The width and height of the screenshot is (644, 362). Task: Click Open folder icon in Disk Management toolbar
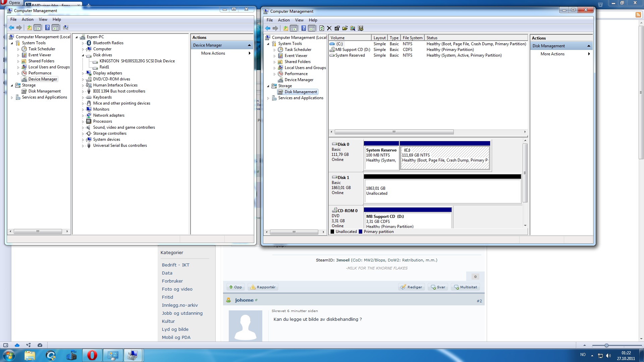tap(345, 28)
